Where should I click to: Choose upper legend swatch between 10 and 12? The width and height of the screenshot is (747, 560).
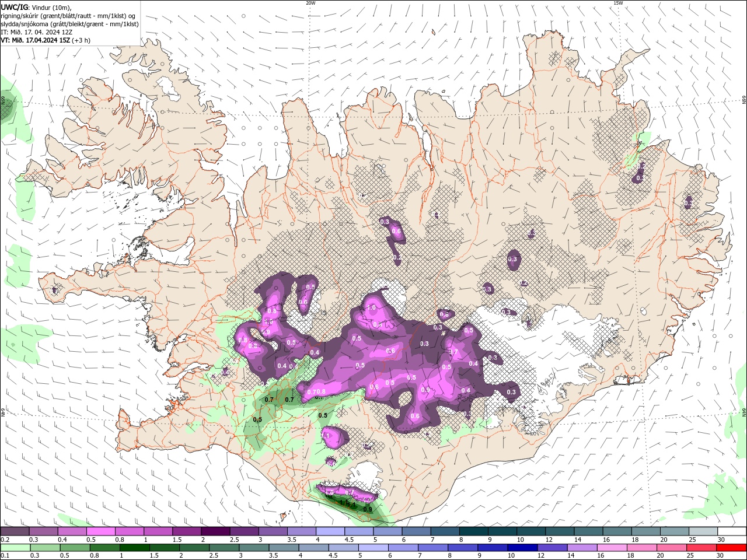[x=531, y=531]
